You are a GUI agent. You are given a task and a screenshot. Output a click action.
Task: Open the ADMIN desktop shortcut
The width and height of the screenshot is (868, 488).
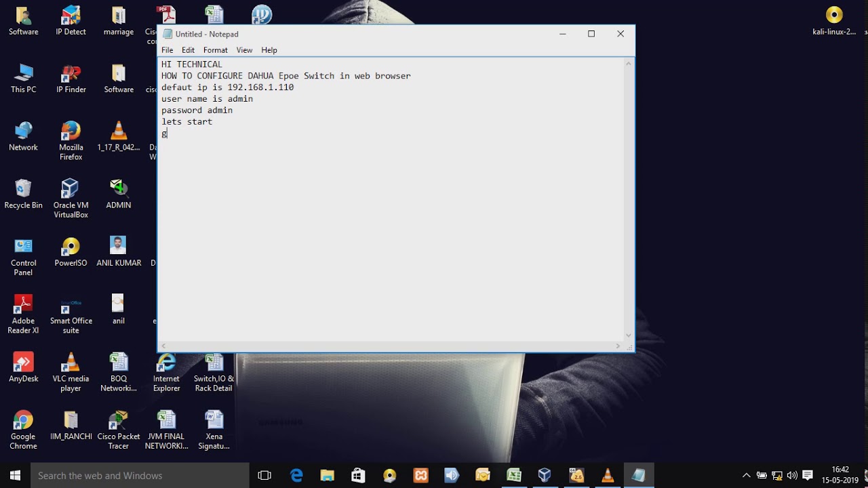[x=119, y=194]
